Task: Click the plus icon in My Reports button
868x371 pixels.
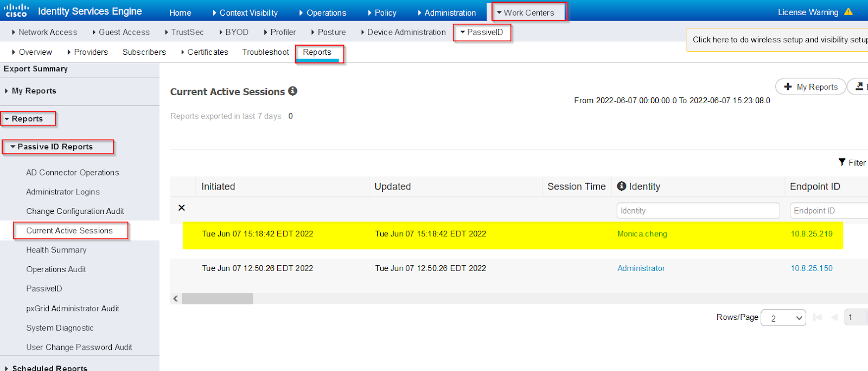Action: point(788,86)
